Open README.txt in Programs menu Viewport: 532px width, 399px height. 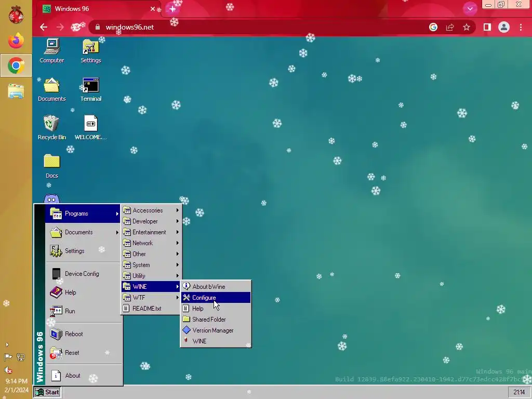[151, 309]
